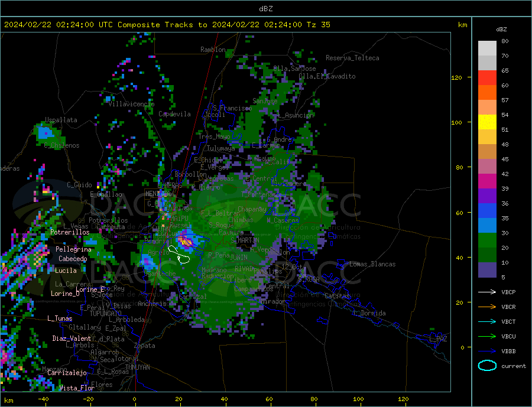
Task: Click legend value '36'
Action: 505,203
